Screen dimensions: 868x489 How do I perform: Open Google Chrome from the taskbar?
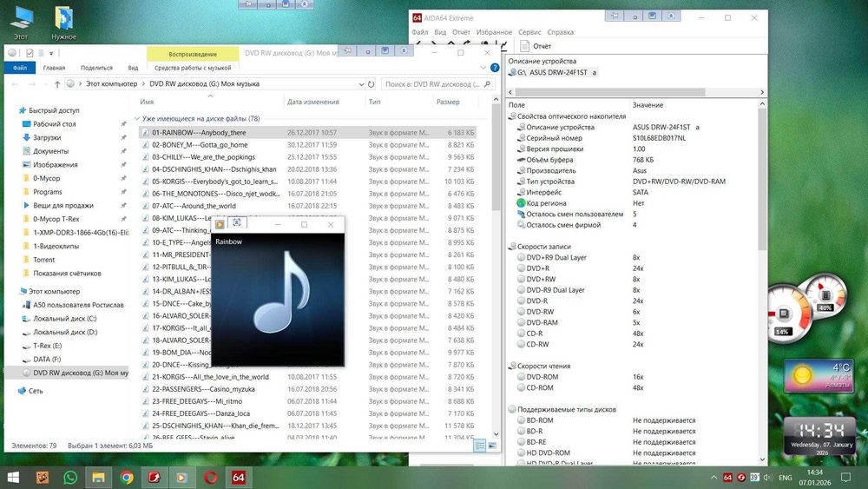pos(127,477)
